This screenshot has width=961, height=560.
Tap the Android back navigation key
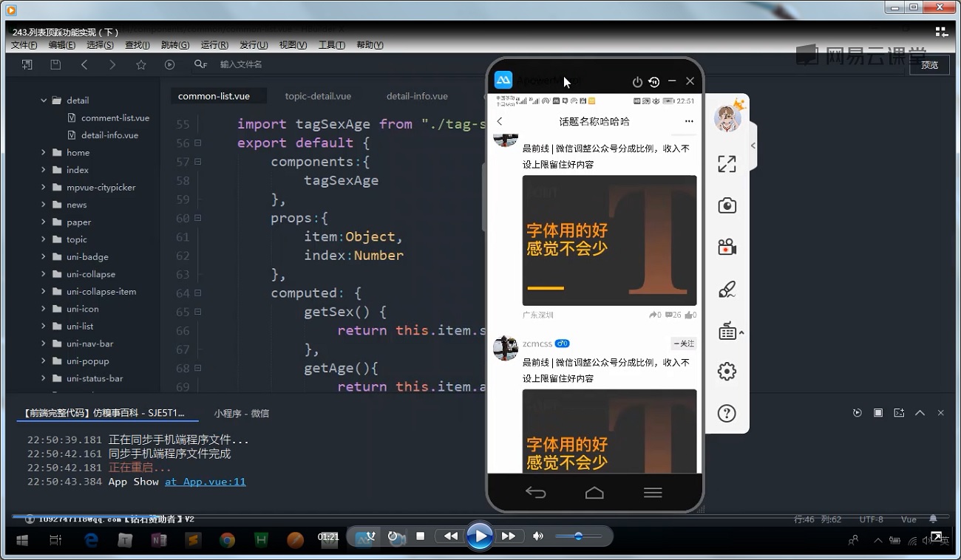tap(536, 493)
